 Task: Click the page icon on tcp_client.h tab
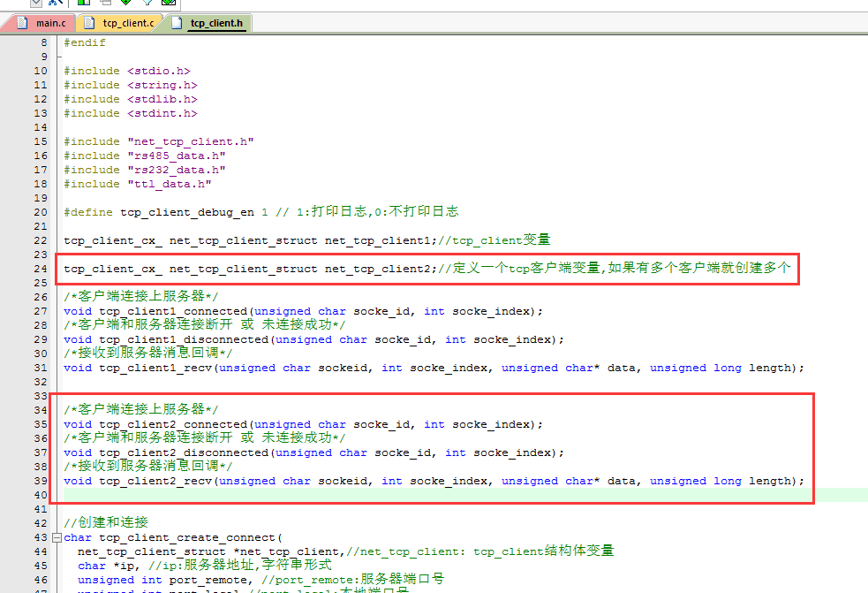point(176,23)
